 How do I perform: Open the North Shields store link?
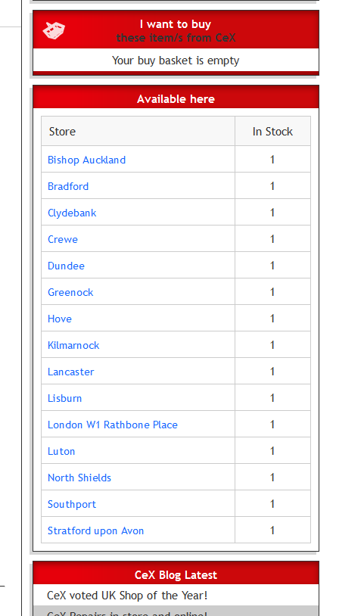coord(79,478)
